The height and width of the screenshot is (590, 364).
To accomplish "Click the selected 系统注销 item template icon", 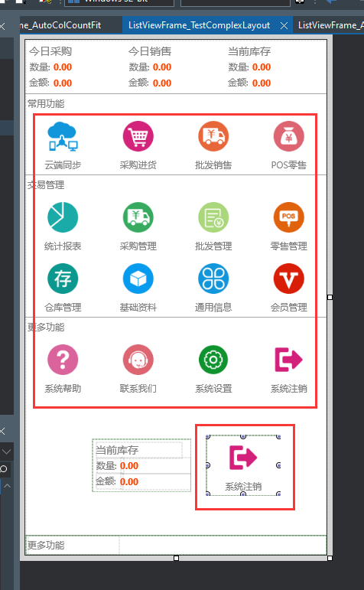I will tap(243, 457).
